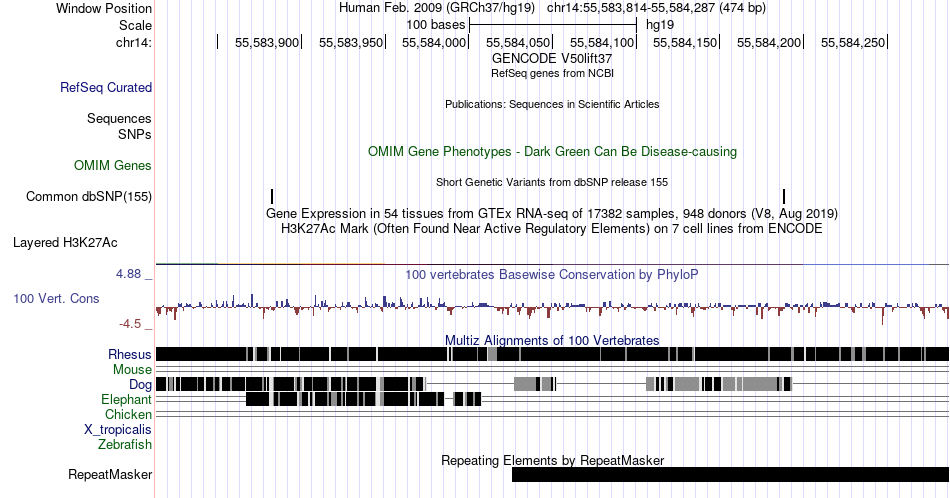The width and height of the screenshot is (950, 498).
Task: Click the Elephant alignment block
Action: pos(364,399)
